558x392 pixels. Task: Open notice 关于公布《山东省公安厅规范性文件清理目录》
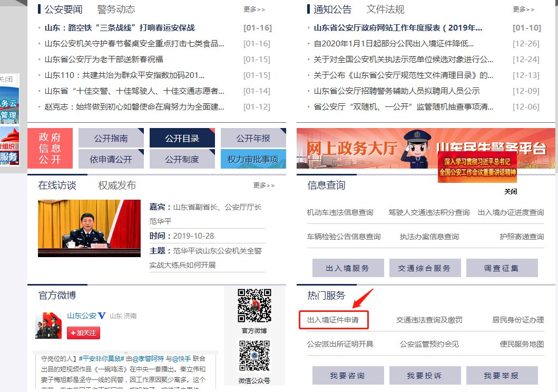coord(403,75)
